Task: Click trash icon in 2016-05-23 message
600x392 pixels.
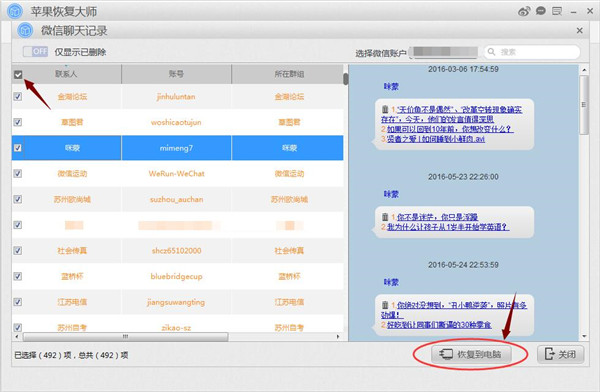Action: pyautogui.click(x=385, y=217)
